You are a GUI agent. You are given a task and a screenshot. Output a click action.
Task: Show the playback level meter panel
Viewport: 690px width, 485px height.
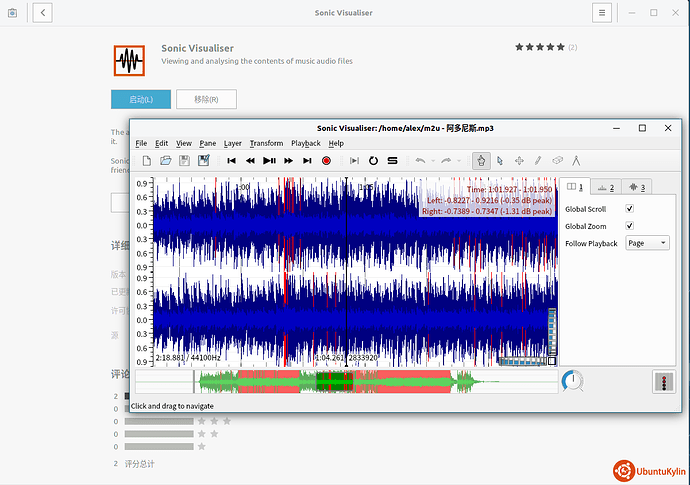[x=662, y=381]
